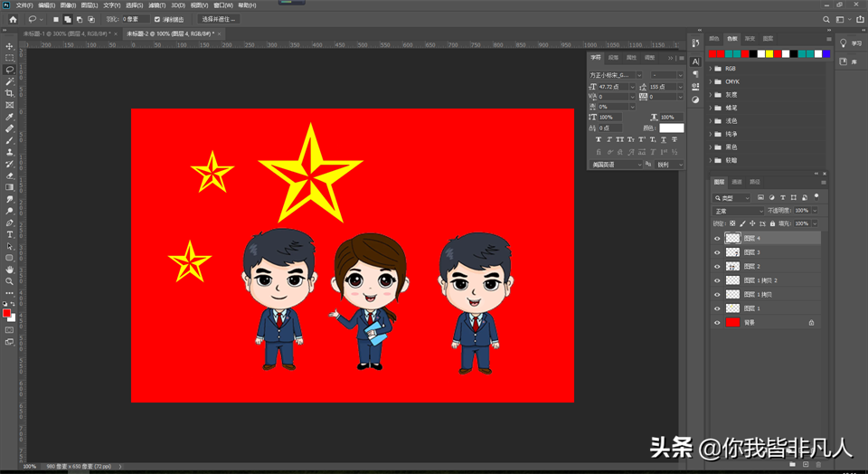
Task: Click the 背景 layer red thumbnail
Action: tap(732, 323)
